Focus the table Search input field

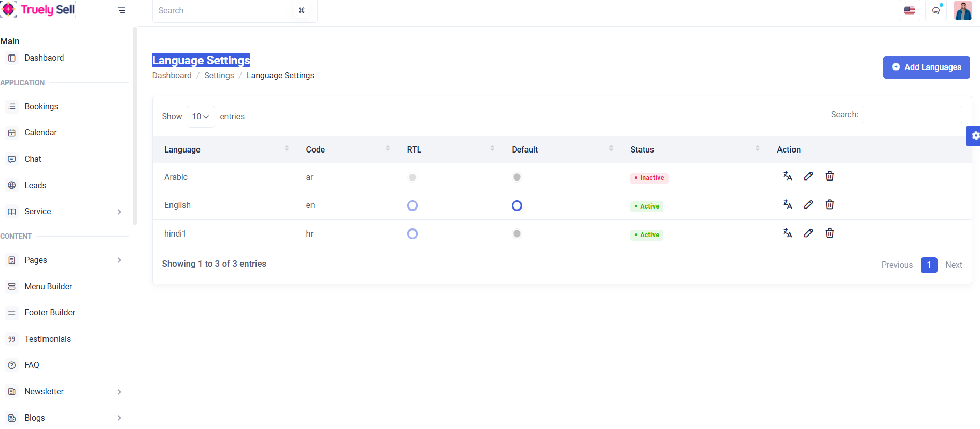pyautogui.click(x=912, y=115)
